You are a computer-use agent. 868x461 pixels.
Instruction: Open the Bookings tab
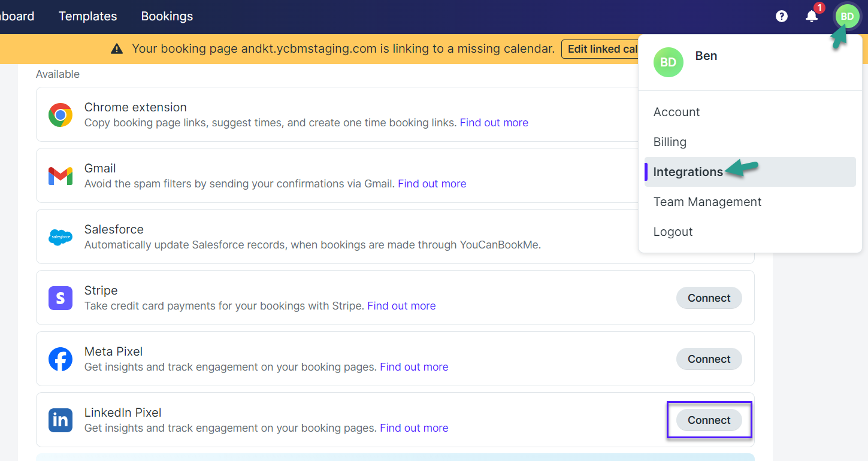point(167,16)
